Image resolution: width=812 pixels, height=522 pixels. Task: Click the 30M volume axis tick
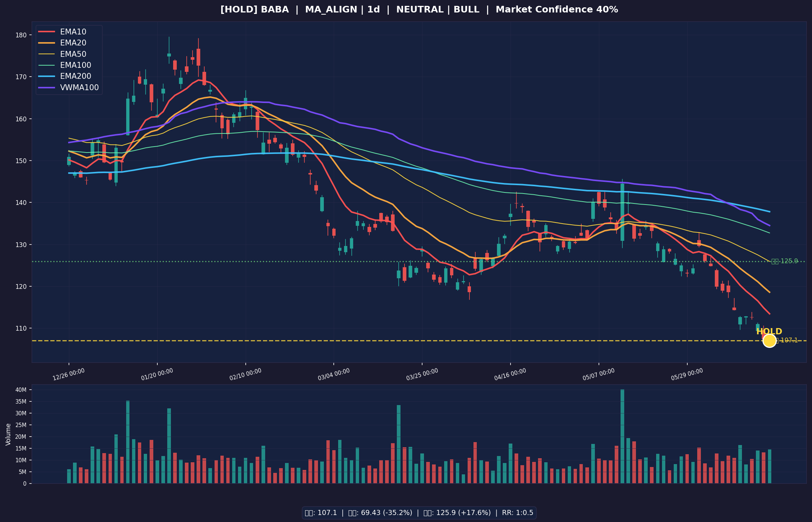click(21, 413)
